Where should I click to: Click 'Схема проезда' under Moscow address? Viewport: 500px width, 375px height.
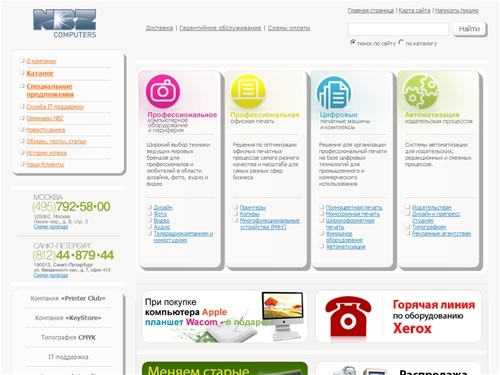51,227
